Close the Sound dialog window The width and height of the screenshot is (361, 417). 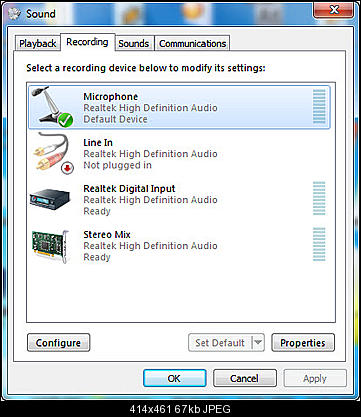click(334, 9)
